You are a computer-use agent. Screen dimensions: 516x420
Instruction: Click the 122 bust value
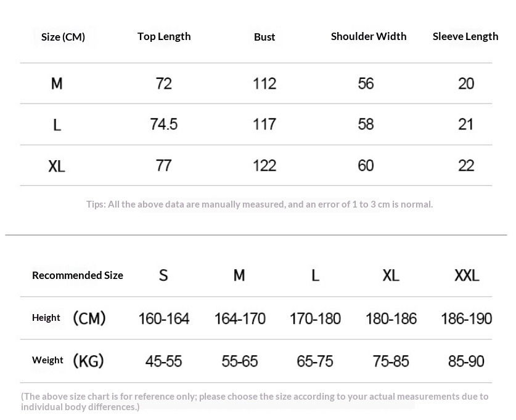[264, 166]
